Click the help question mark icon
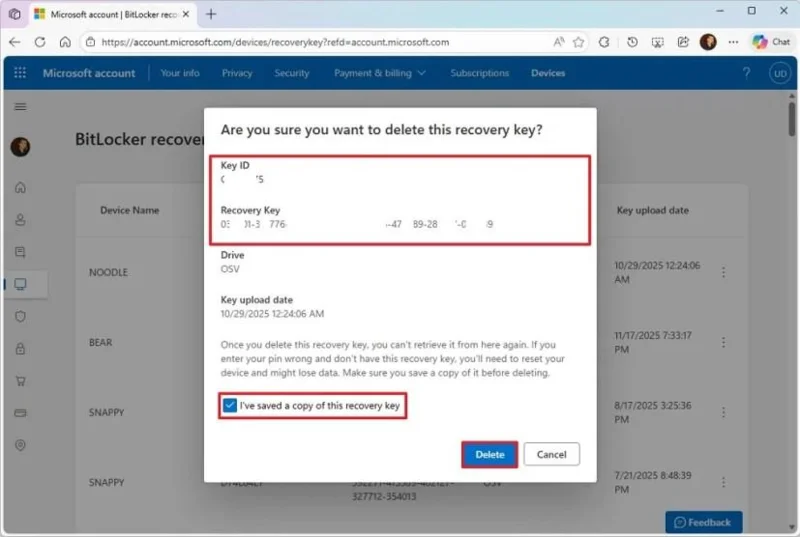Screen dimensions: 800x537 (746, 73)
